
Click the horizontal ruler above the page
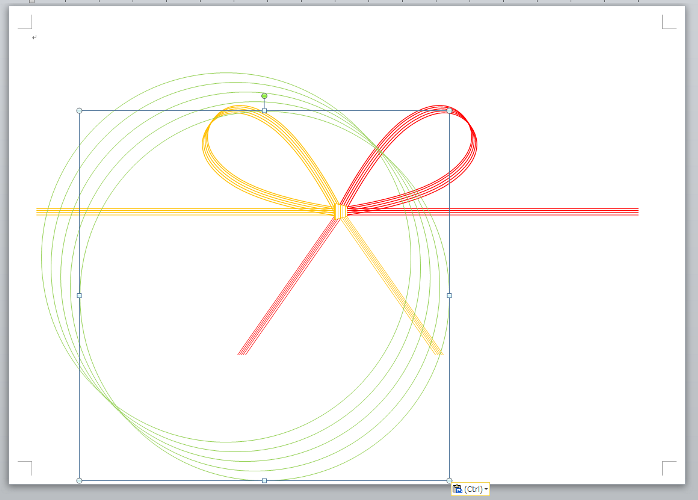tap(349, 3)
